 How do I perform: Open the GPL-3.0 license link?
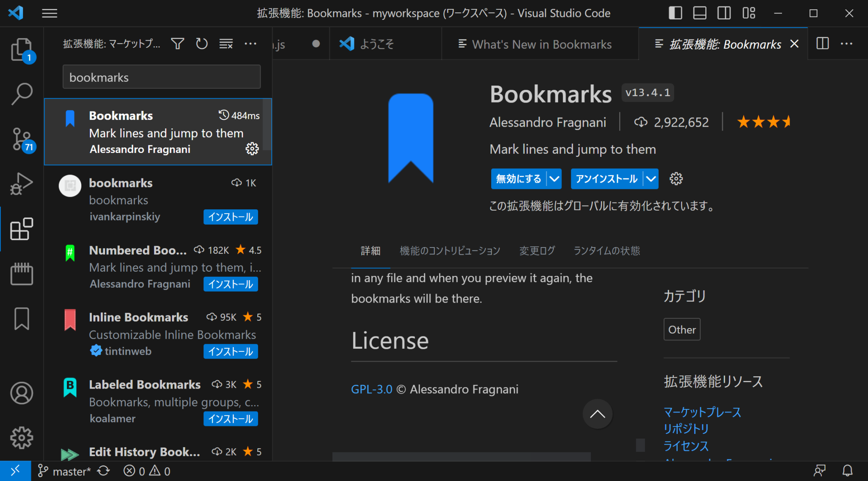(x=371, y=389)
